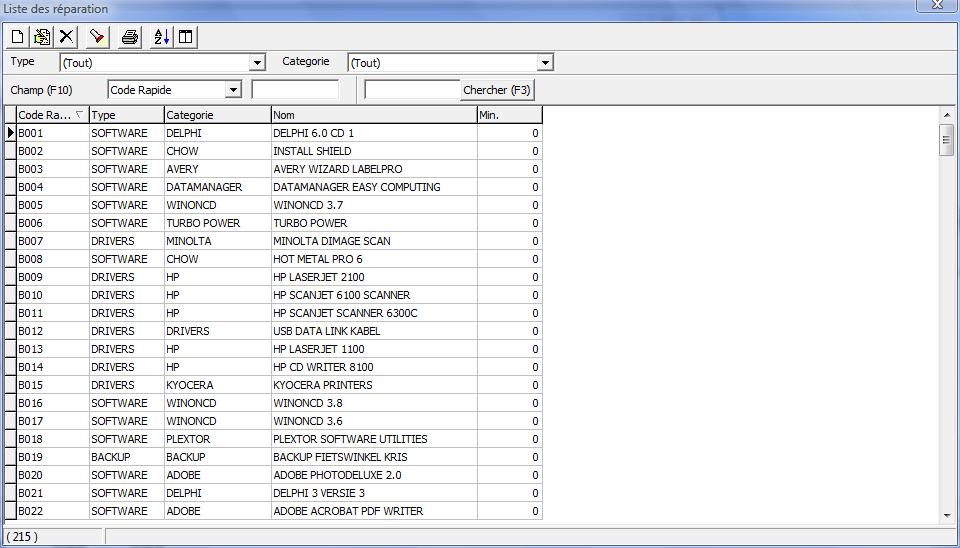This screenshot has width=960, height=548.
Task: Close the Liste des réparation window
Action: click(x=937, y=5)
